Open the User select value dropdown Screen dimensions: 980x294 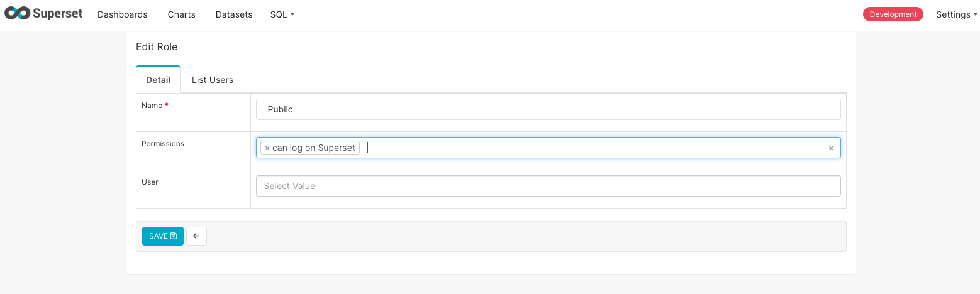click(547, 186)
